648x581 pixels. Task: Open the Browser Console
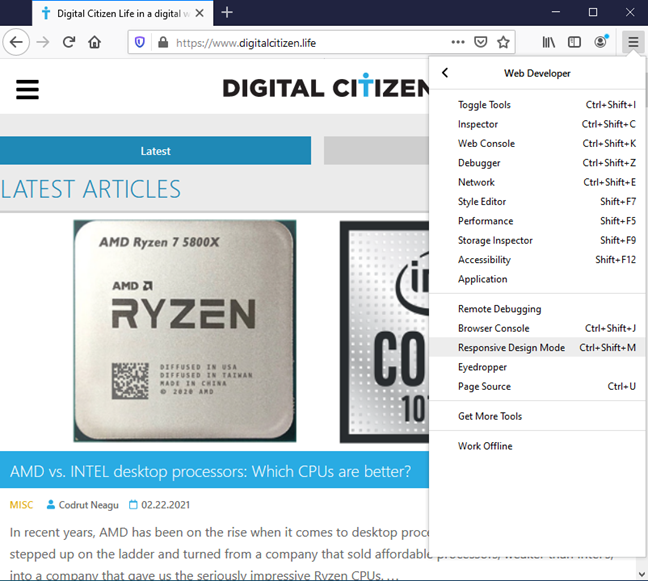(x=537, y=329)
